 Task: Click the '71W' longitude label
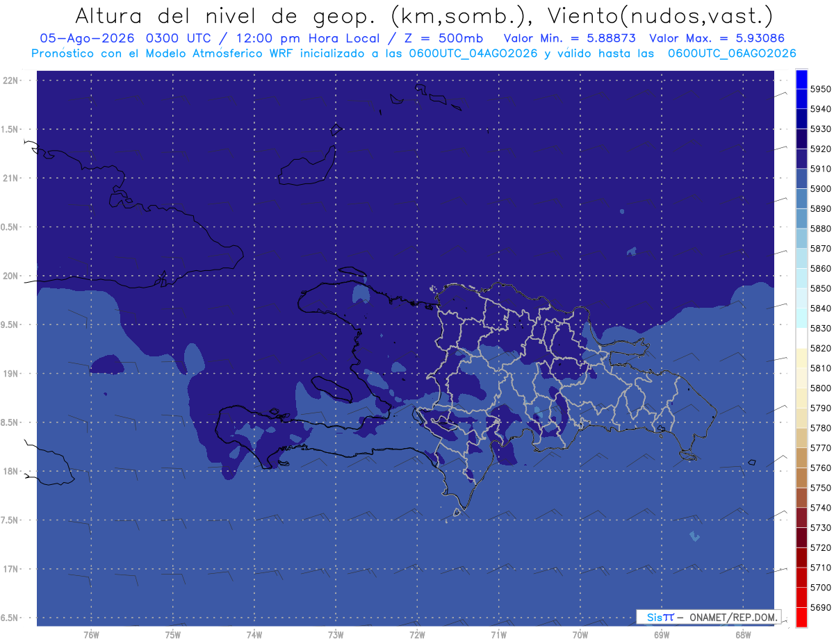click(x=498, y=634)
